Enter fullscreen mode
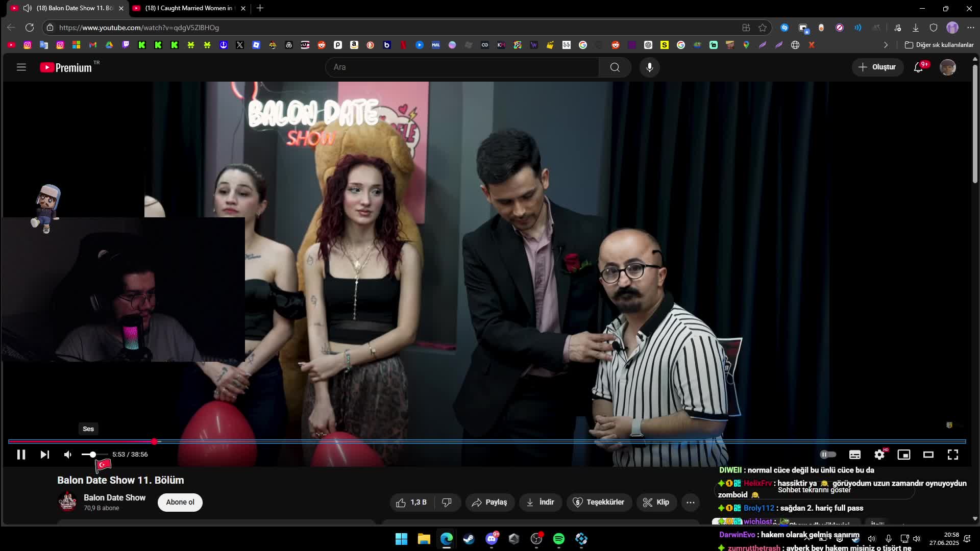The width and height of the screenshot is (980, 551). tap(952, 455)
